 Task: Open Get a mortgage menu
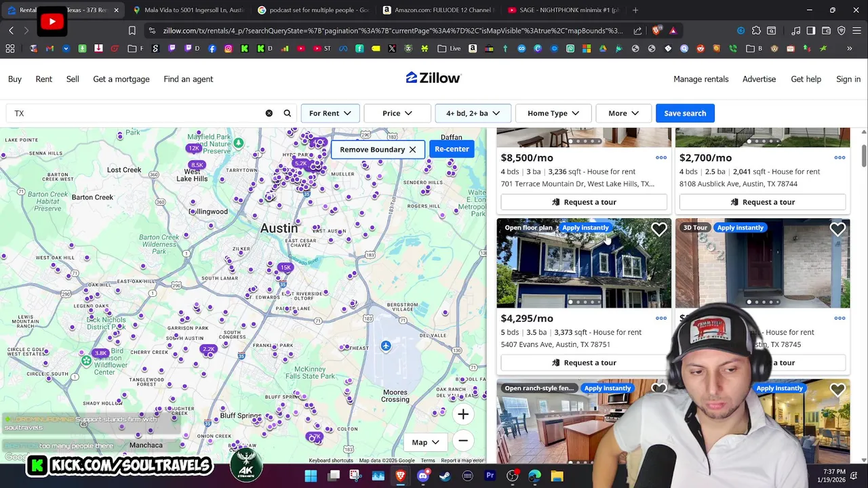(x=121, y=79)
